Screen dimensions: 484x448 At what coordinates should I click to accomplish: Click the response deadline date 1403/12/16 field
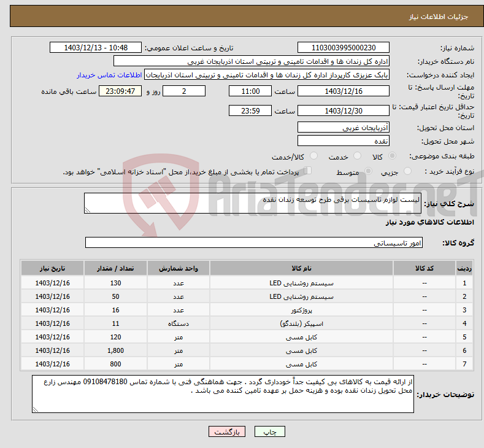pyautogui.click(x=344, y=91)
